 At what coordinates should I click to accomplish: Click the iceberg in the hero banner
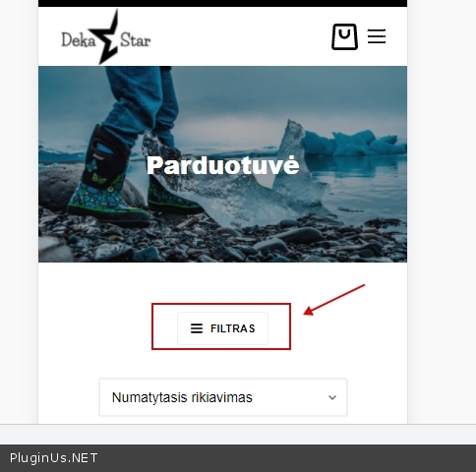[x=354, y=143]
